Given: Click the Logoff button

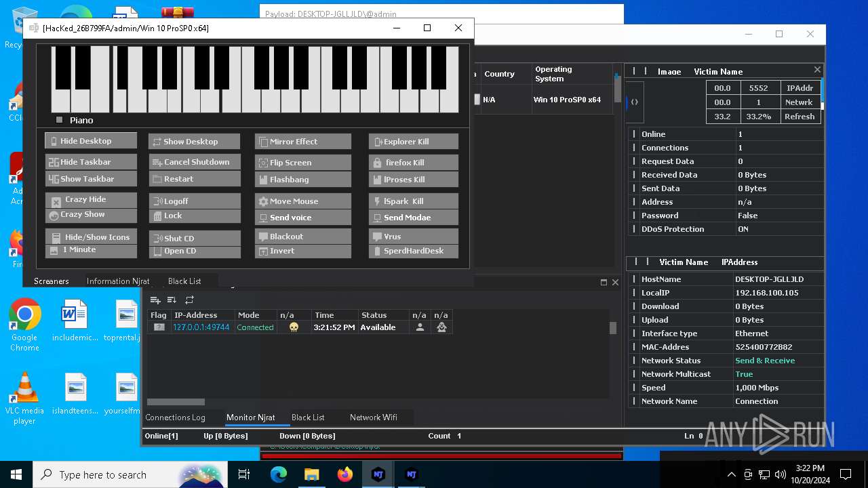Looking at the screenshot, I should [194, 201].
